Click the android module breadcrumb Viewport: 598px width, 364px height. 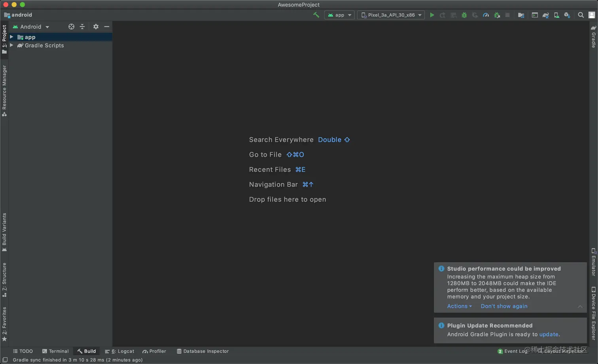coord(18,15)
